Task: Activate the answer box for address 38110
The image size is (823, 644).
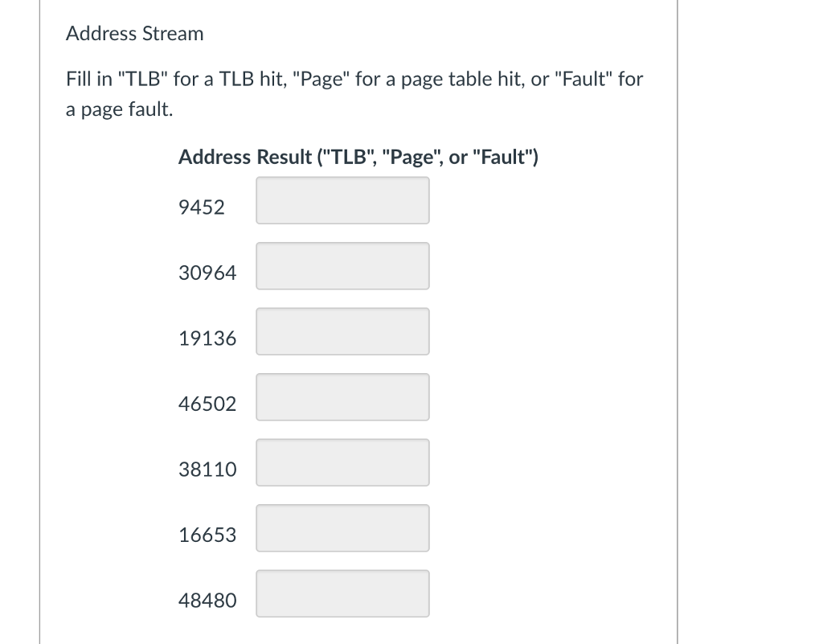Action: click(342, 463)
